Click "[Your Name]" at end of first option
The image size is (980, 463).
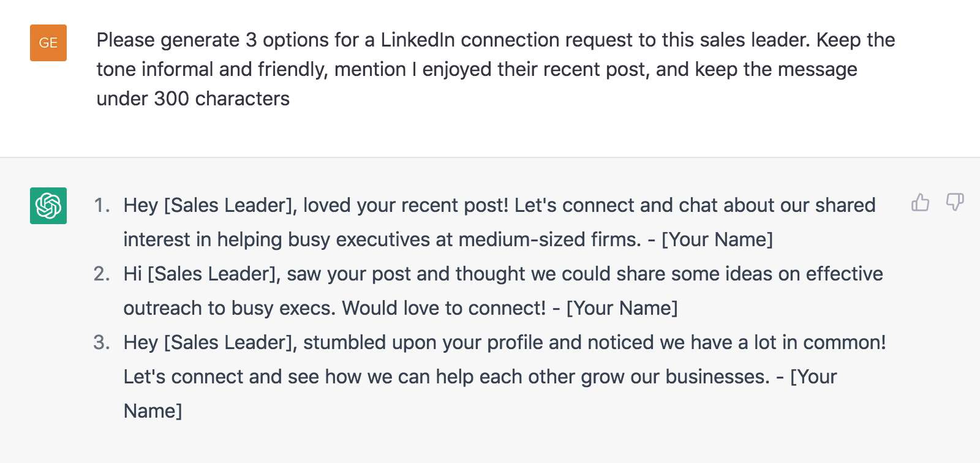pyautogui.click(x=717, y=239)
